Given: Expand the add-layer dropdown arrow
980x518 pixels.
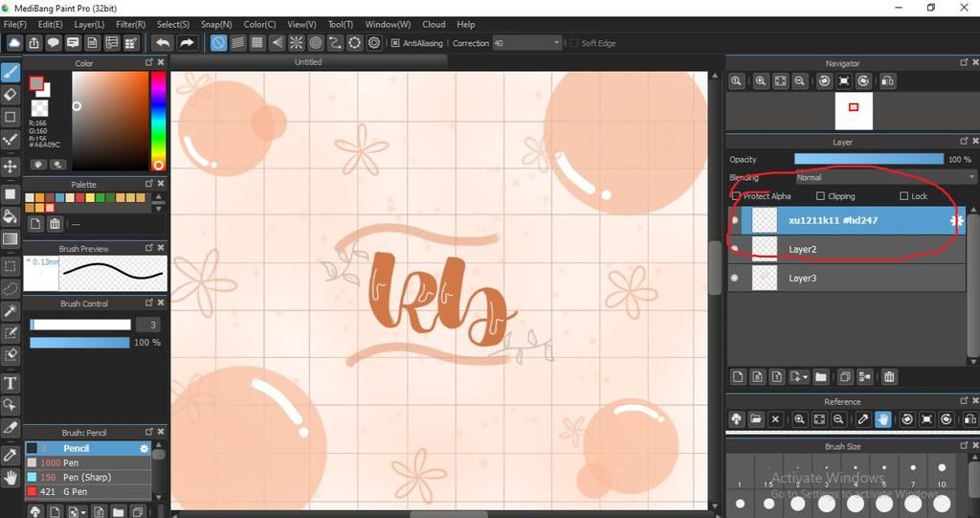Looking at the screenshot, I should pos(805,377).
